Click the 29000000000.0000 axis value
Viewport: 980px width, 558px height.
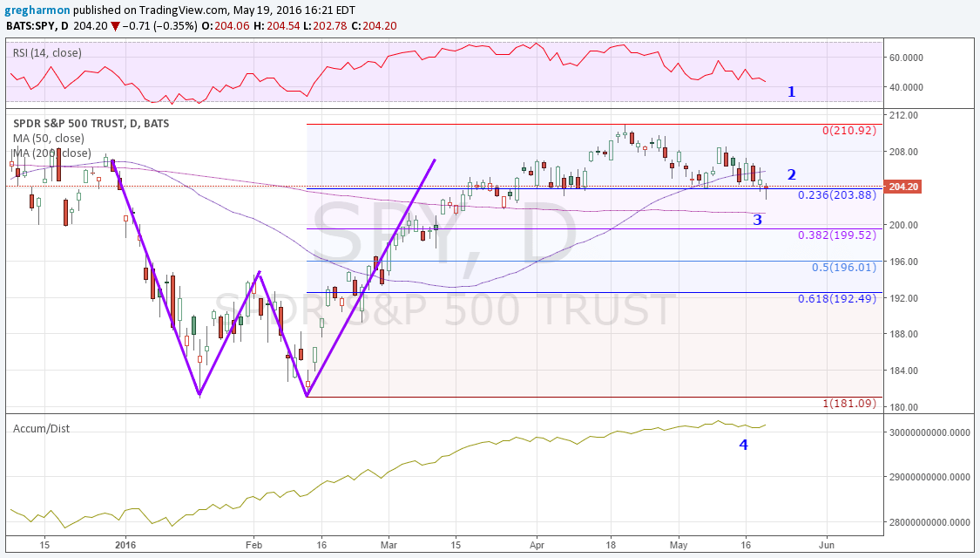[x=929, y=477]
